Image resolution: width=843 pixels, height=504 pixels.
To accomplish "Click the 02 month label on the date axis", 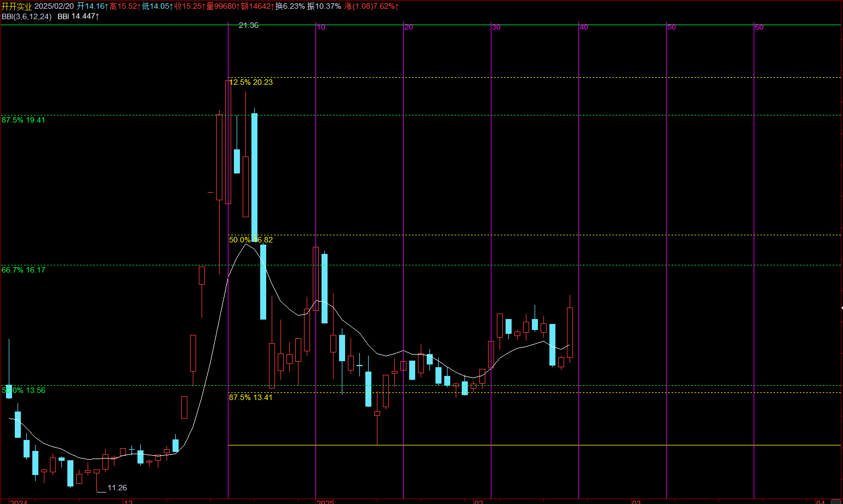I will [x=479, y=502].
